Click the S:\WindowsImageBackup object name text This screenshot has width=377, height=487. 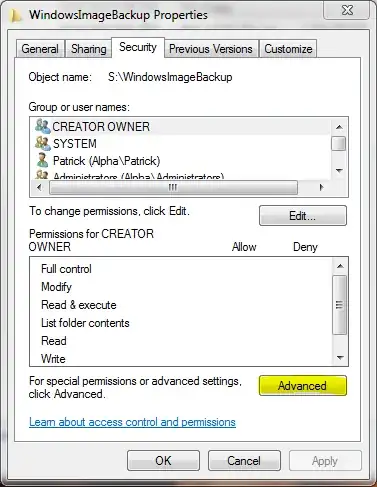[x=170, y=77]
